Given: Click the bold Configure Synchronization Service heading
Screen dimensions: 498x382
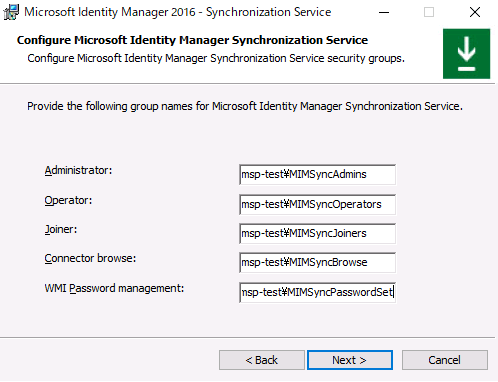Looking at the screenshot, I should (192, 40).
